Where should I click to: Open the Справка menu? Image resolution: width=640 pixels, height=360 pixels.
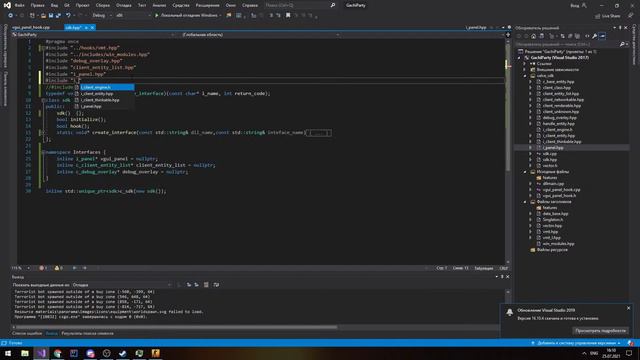pos(250,5)
